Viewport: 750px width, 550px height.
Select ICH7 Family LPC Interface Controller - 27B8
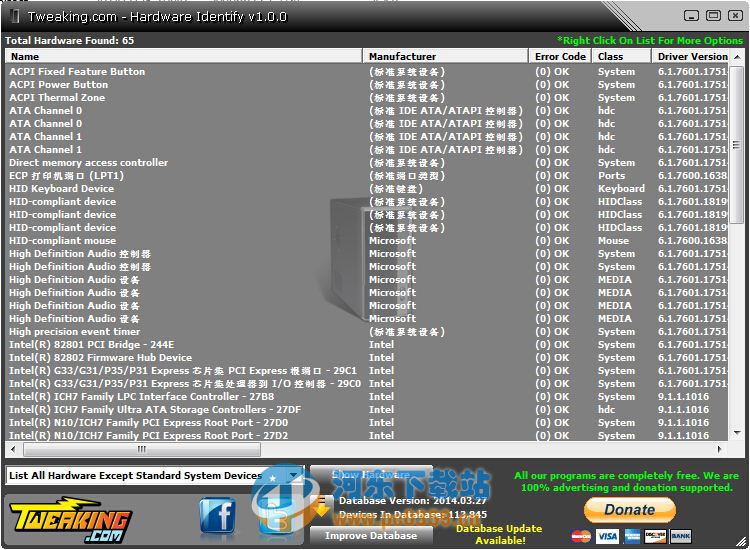pyautogui.click(x=367, y=396)
